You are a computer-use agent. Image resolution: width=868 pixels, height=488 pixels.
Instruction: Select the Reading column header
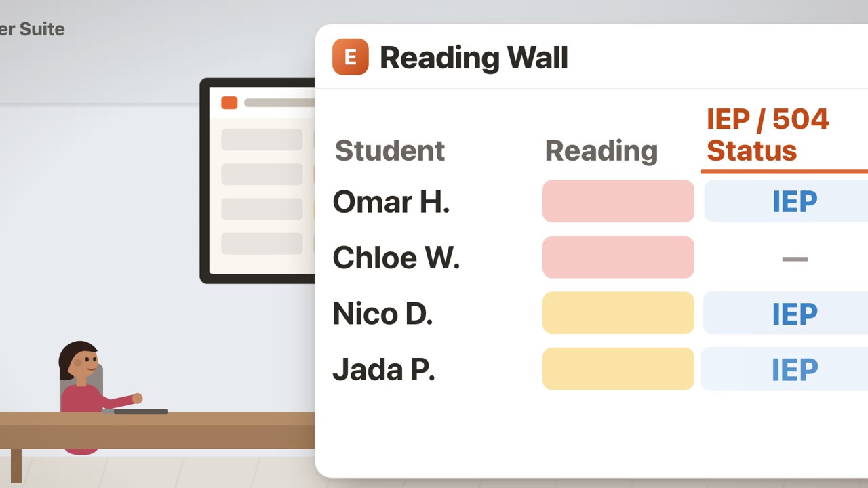point(601,150)
